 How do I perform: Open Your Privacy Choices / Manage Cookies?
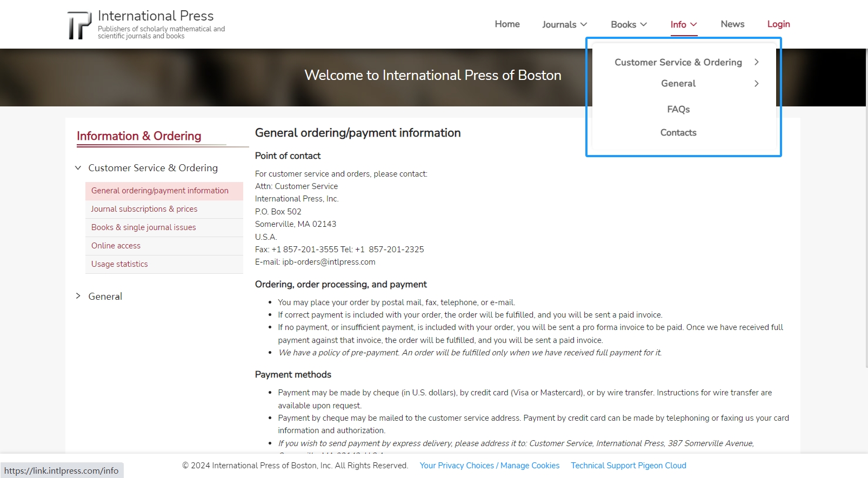click(490, 466)
